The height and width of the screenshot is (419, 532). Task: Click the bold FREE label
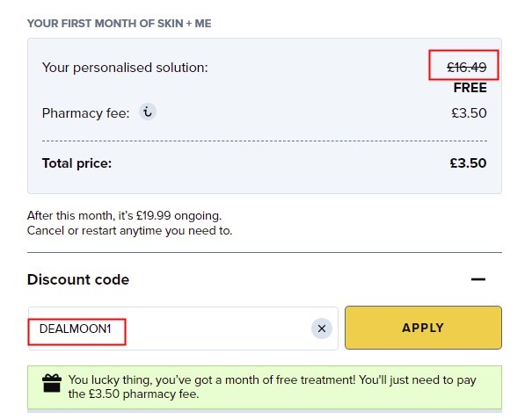point(470,88)
